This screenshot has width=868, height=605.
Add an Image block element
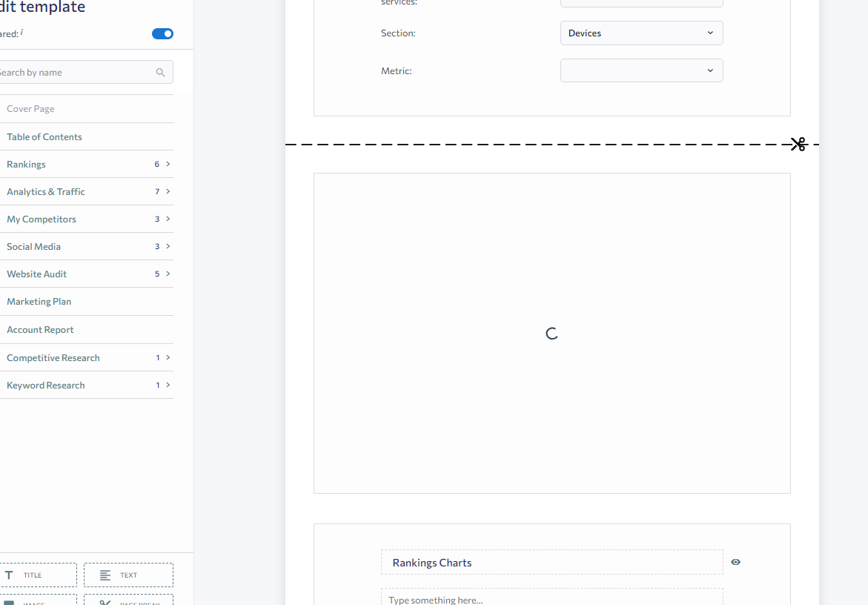[39, 601]
